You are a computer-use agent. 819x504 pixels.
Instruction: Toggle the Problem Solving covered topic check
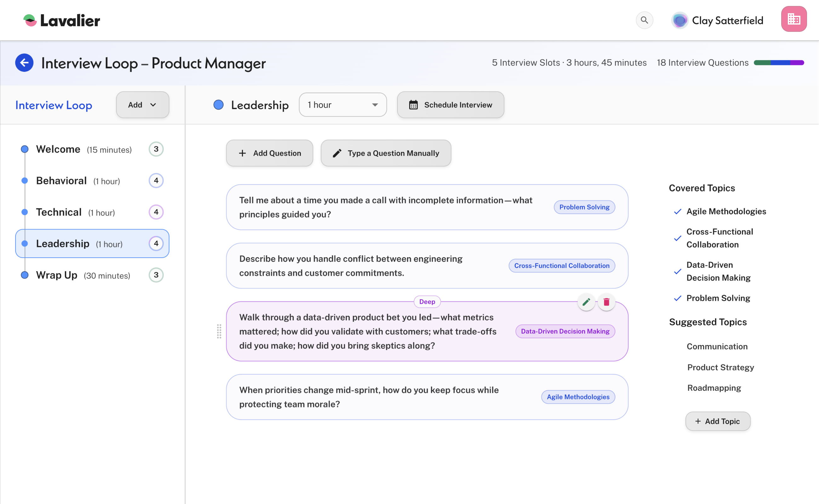click(x=677, y=298)
